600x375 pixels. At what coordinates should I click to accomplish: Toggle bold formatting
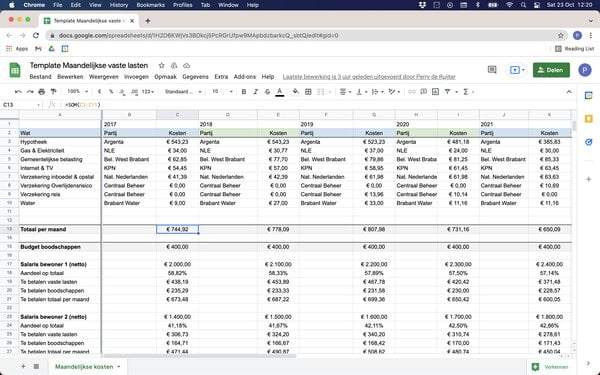[244, 92]
